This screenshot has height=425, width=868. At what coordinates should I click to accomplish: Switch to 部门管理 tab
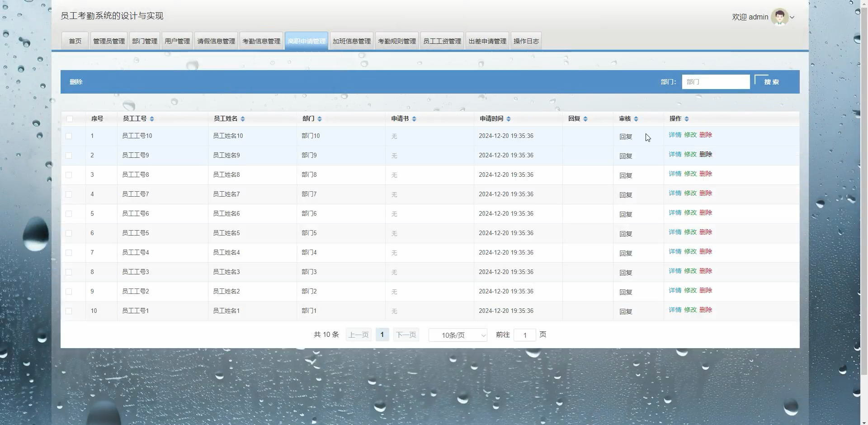(145, 41)
